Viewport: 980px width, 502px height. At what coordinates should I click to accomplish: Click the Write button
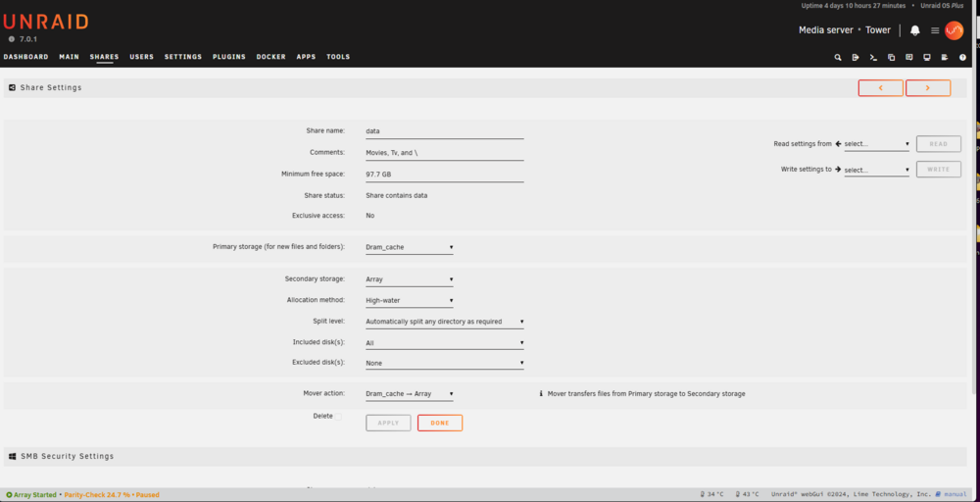[x=939, y=170]
